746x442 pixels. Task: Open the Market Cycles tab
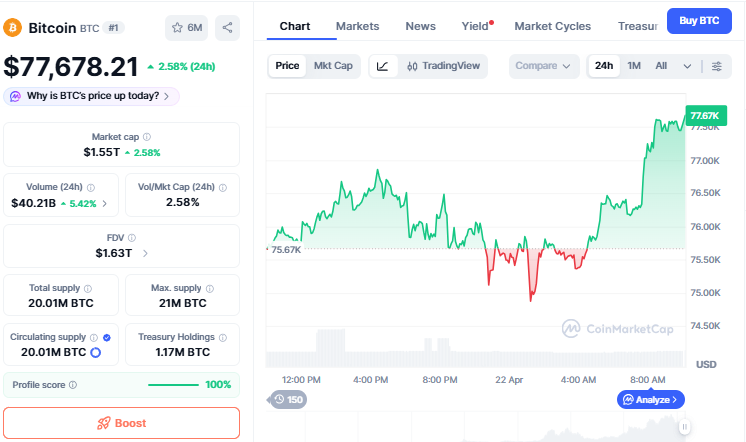[552, 26]
